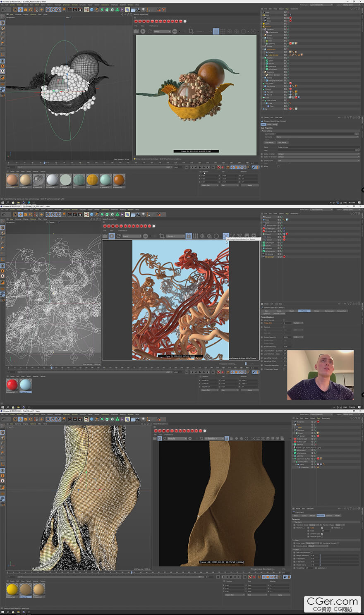Toggle Z-axis lock in the cloth scene toolbar
Viewport: 364px width, 615px height.
tap(57, 419)
